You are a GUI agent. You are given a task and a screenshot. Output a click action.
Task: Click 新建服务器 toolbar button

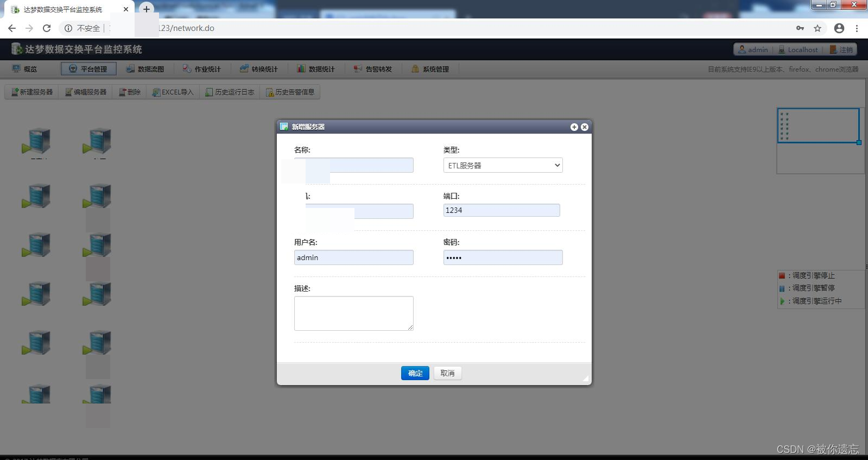[x=32, y=92]
